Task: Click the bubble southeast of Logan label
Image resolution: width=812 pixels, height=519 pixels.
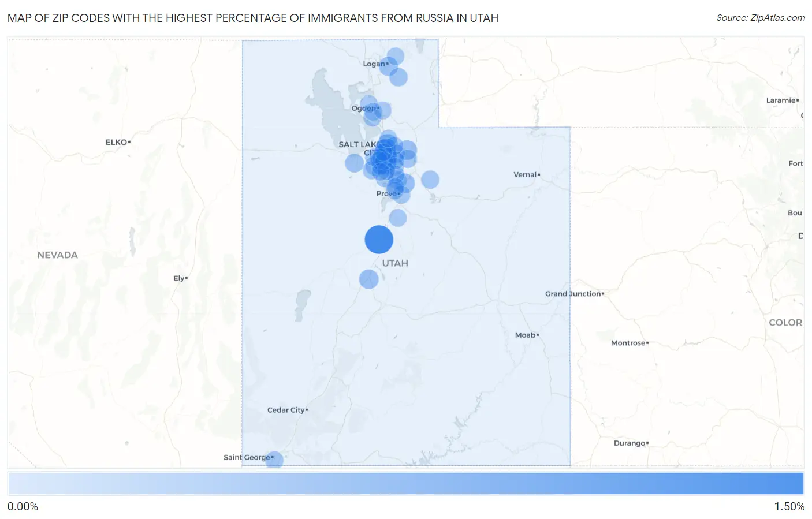Action: pyautogui.click(x=398, y=77)
